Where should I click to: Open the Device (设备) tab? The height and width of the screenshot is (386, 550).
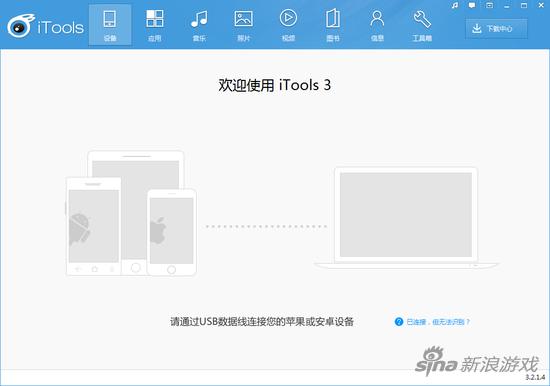(x=110, y=25)
